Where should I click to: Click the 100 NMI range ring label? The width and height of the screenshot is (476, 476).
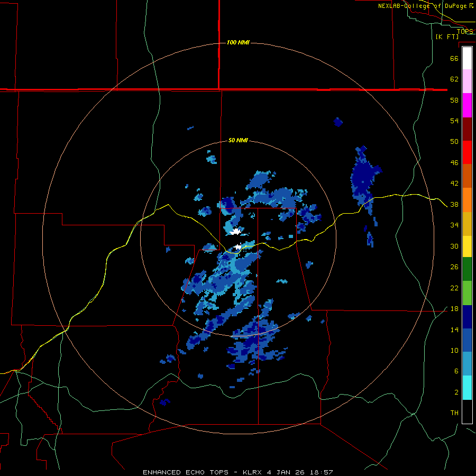(x=238, y=42)
